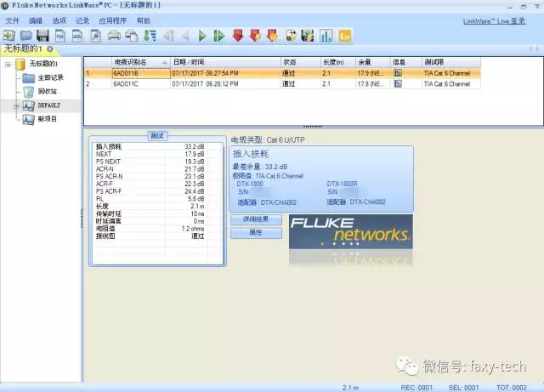Click the sort records icon
Screen dimensions: 544x392
[x=150, y=36]
